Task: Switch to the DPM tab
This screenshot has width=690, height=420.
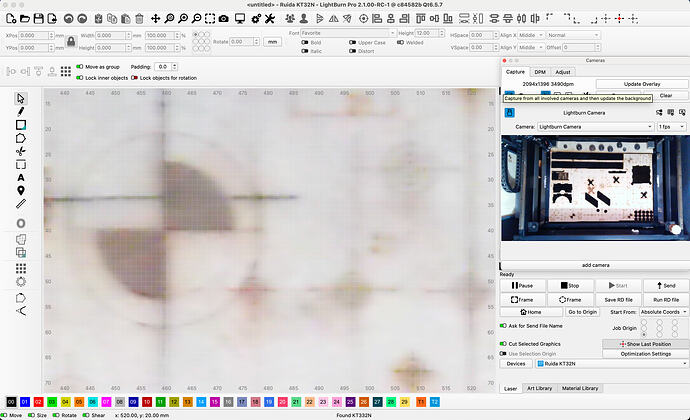Action: tap(539, 72)
